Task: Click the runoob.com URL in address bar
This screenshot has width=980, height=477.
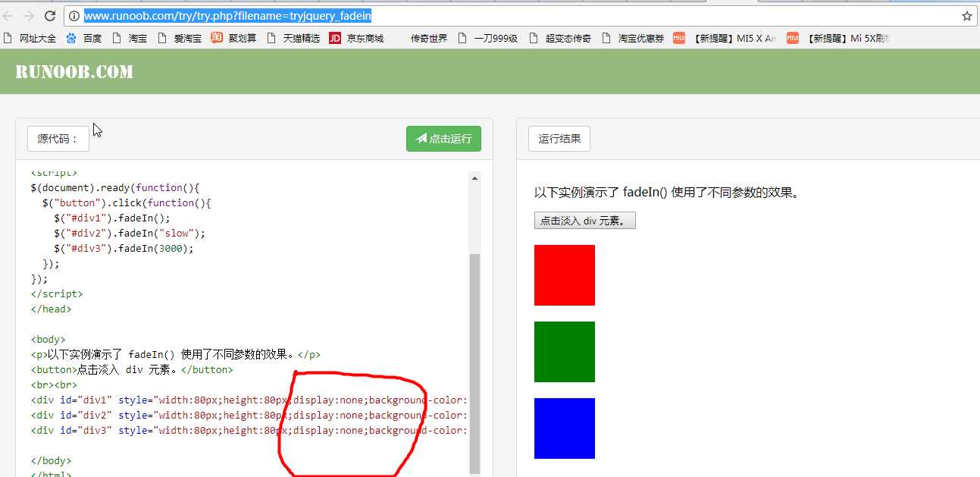Action: [x=227, y=16]
